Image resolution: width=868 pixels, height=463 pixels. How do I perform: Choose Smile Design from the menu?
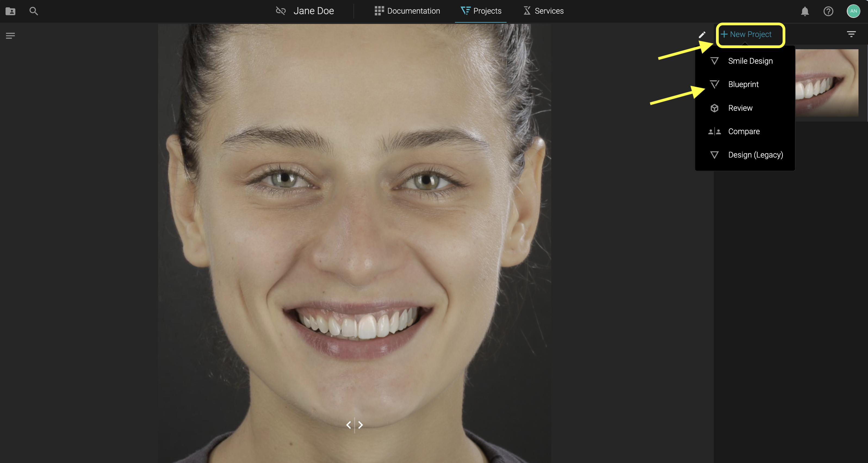[x=750, y=61]
